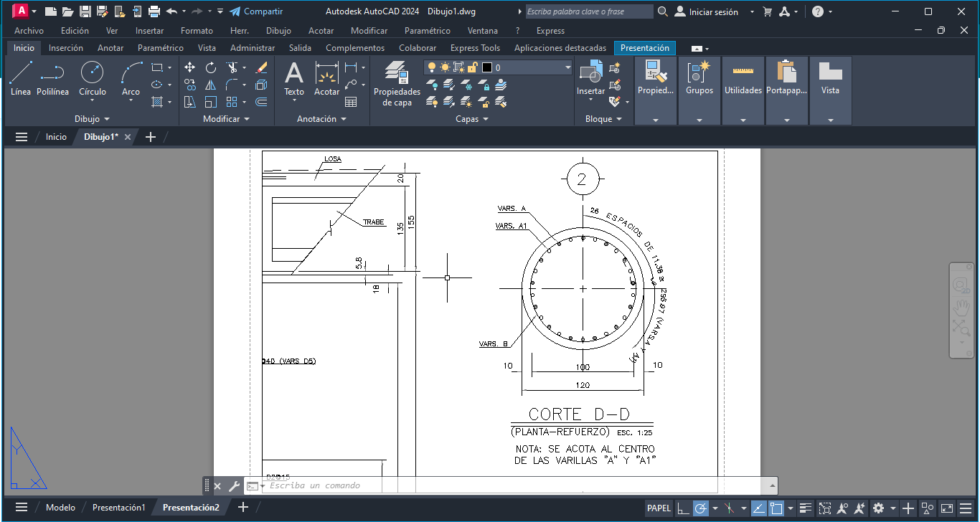The image size is (980, 522).
Task: Select the Offset (Desfase) tool
Action: 261,102
